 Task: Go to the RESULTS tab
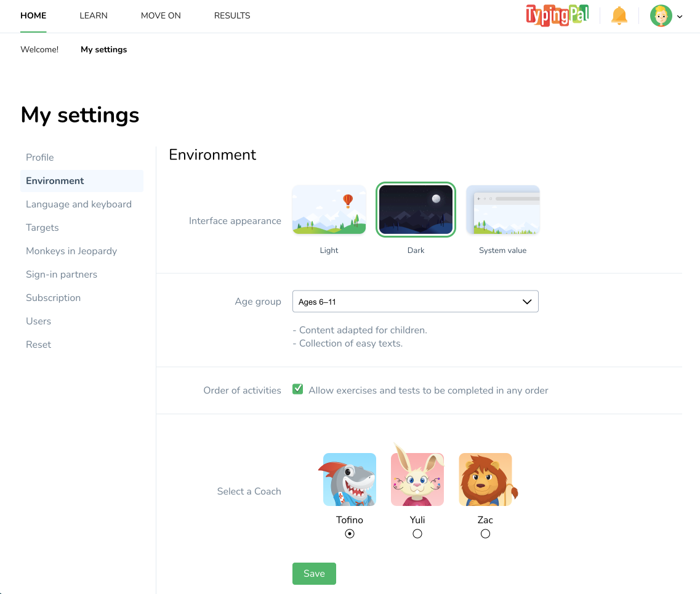click(232, 15)
